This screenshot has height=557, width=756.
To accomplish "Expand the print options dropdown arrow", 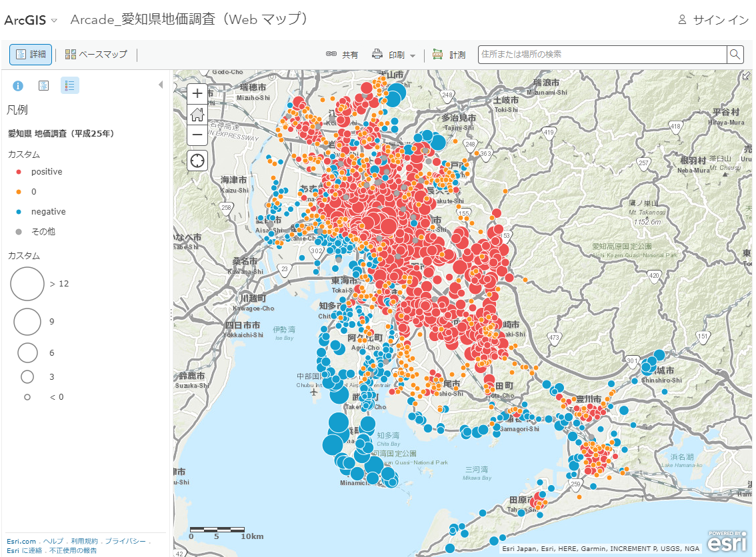I will point(413,55).
